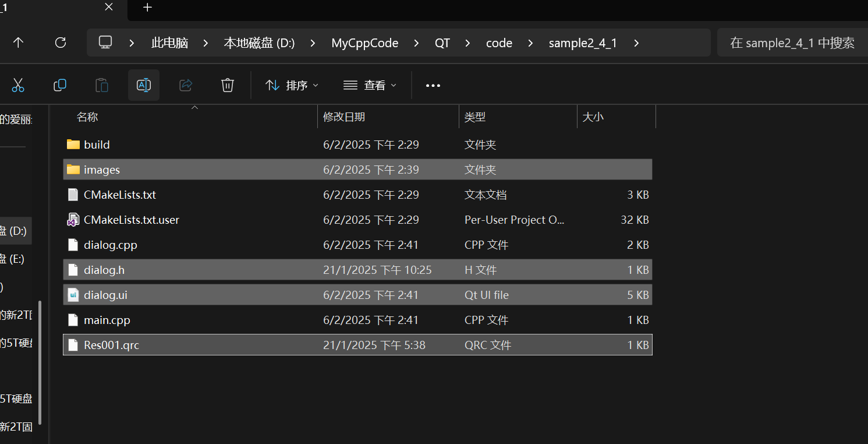Click the Rename icon in toolbar
The height and width of the screenshot is (444, 868).
(x=144, y=85)
